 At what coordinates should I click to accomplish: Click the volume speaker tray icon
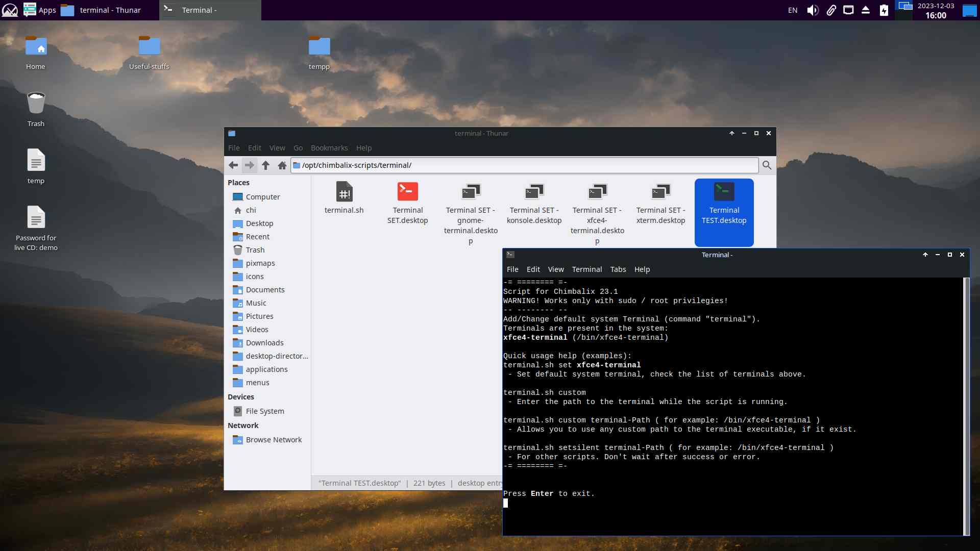(x=813, y=10)
